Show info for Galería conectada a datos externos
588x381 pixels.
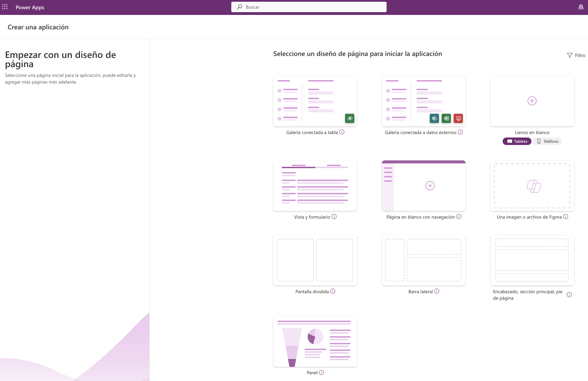[460, 132]
